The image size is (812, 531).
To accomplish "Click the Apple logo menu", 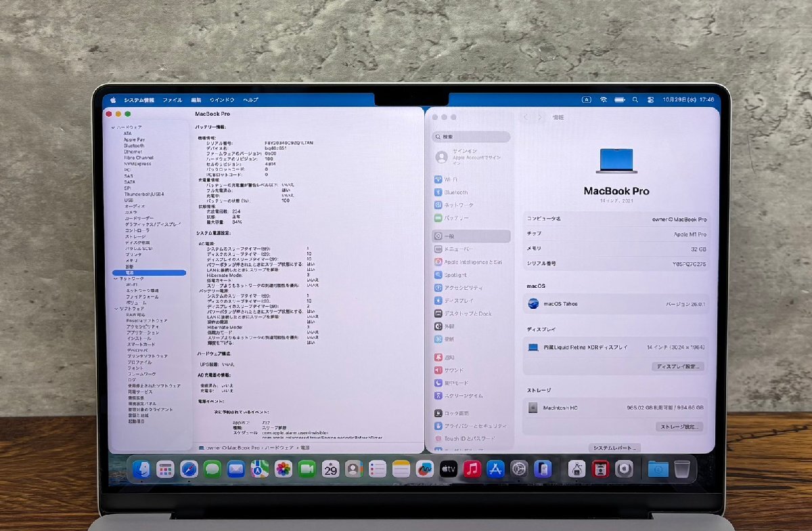I will [113, 100].
